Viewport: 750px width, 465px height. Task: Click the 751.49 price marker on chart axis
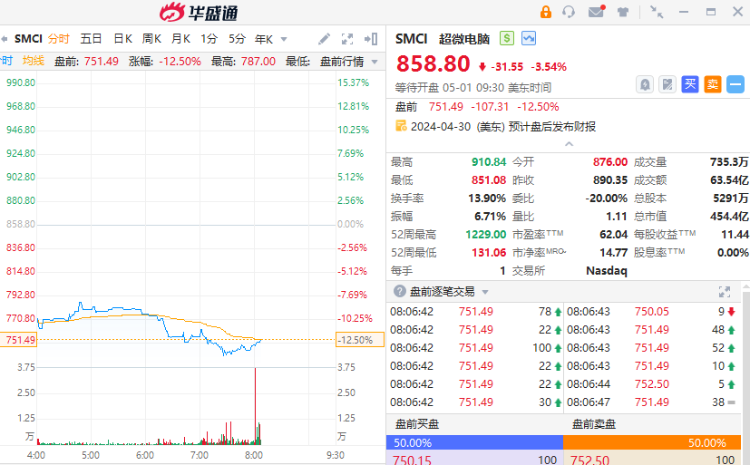click(x=19, y=340)
